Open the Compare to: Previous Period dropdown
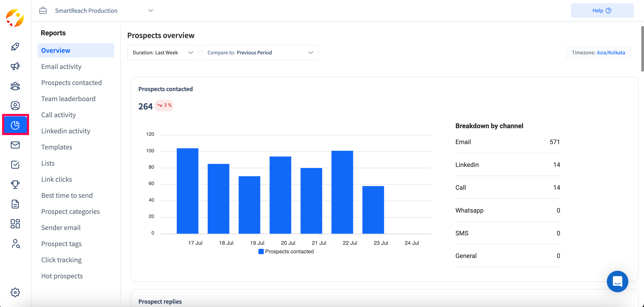 click(x=260, y=52)
